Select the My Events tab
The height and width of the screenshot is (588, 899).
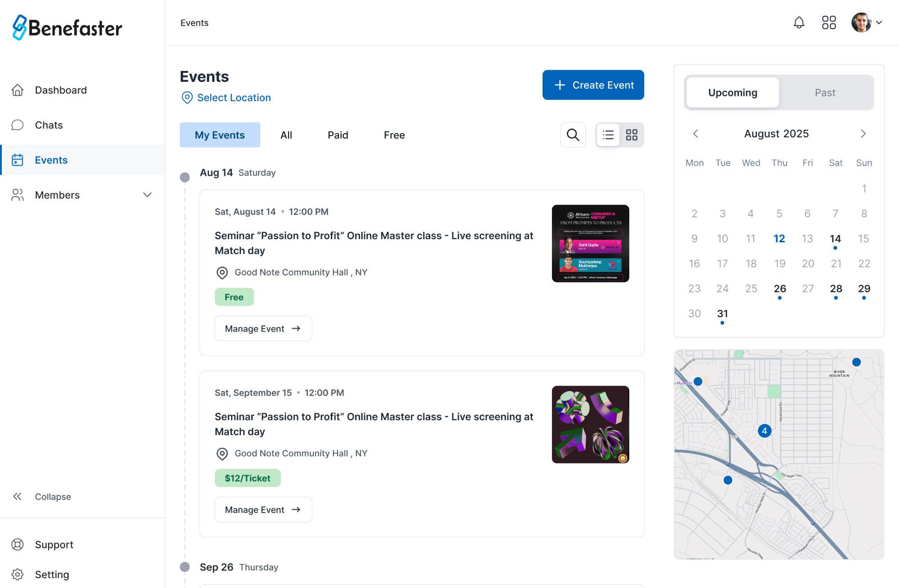(220, 135)
